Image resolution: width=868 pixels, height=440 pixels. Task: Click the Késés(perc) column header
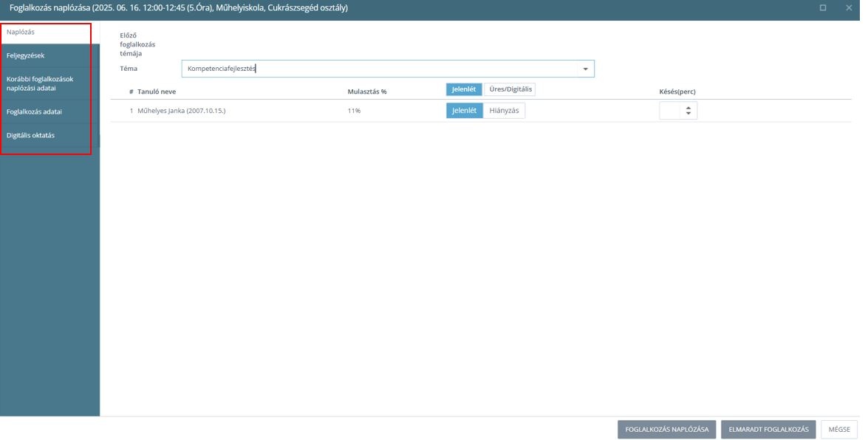pyautogui.click(x=677, y=92)
